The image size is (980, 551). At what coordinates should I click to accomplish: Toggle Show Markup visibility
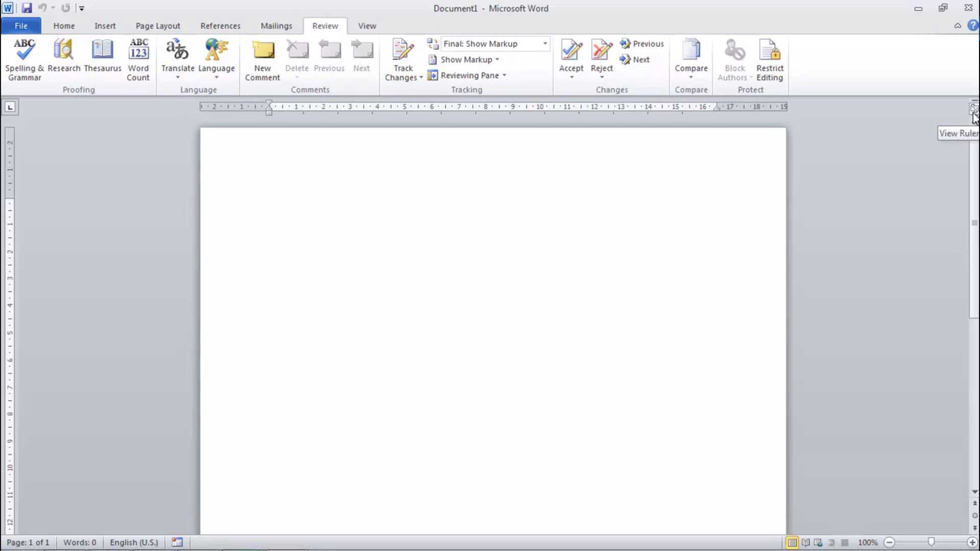[465, 59]
